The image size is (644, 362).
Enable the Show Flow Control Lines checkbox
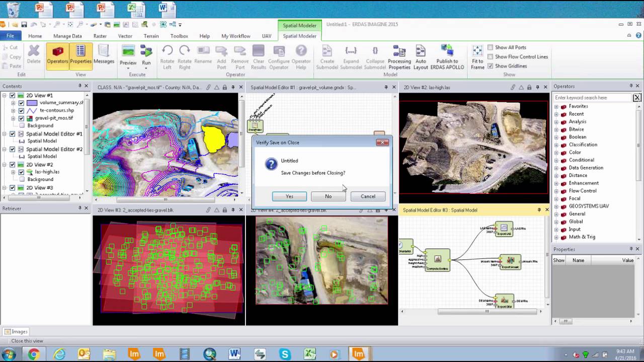click(x=491, y=57)
